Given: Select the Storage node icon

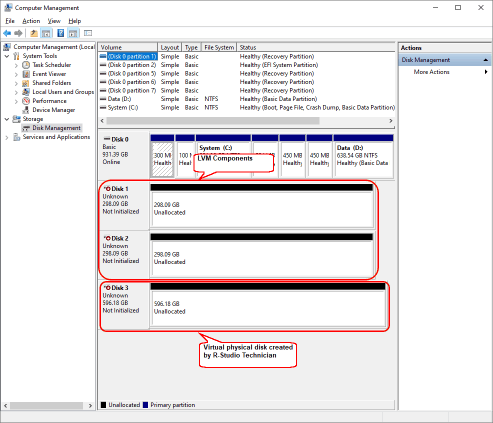Looking at the screenshot, I should pyautogui.click(x=16, y=119).
